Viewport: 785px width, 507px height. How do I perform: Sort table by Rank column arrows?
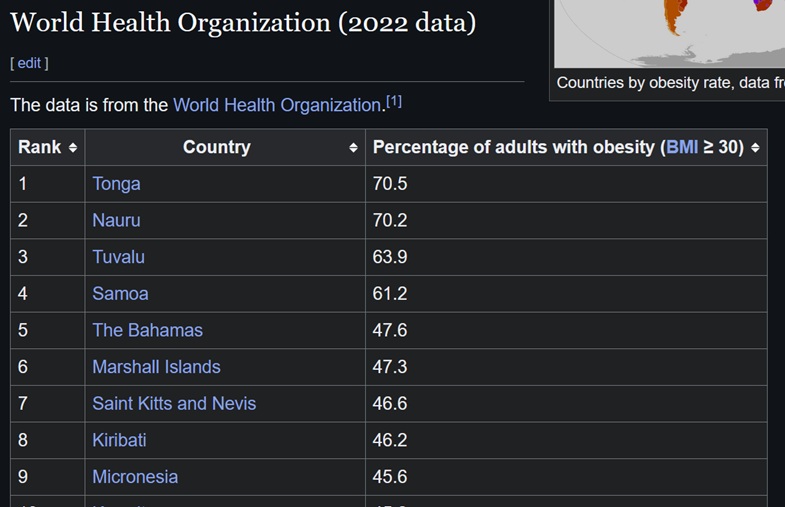[73, 148]
